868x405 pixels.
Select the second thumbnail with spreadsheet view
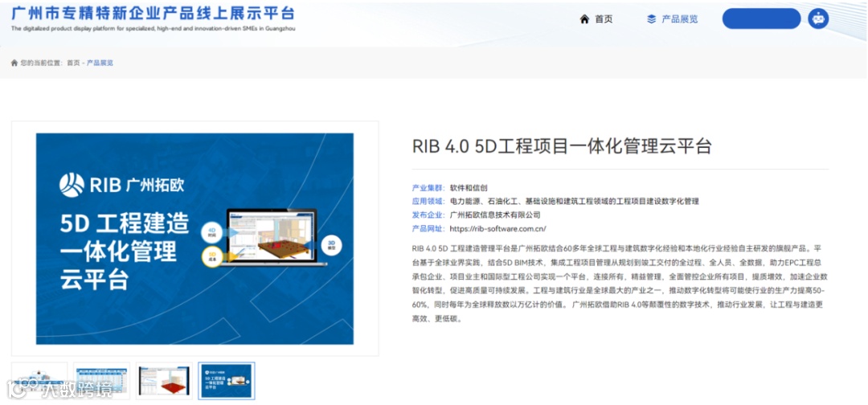(102, 381)
